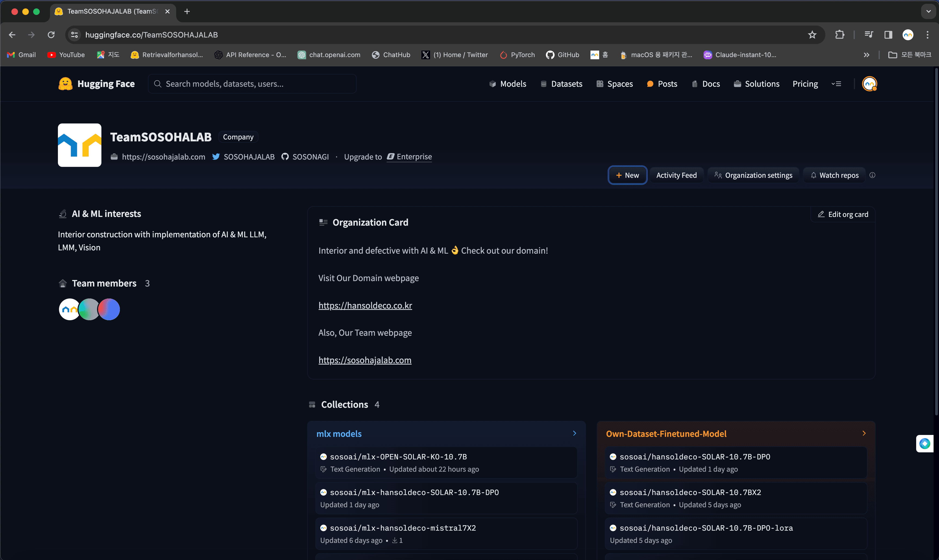Click info icon next to Watch repos
Image resolution: width=939 pixels, height=560 pixels.
(872, 175)
